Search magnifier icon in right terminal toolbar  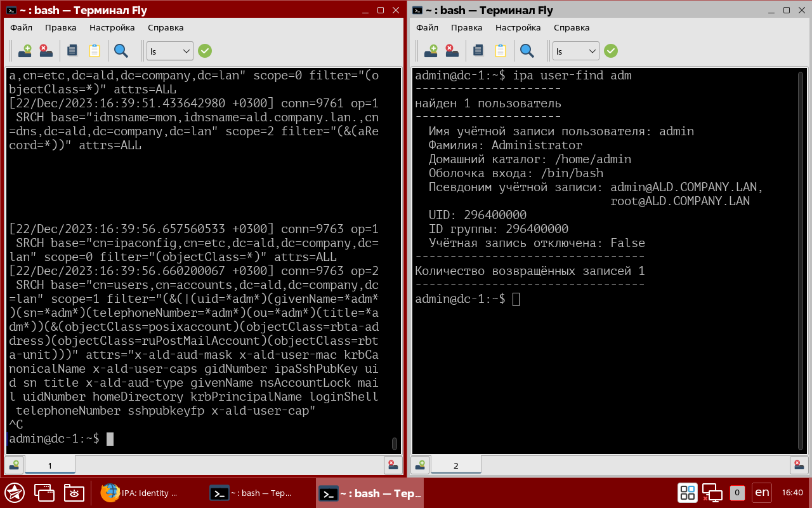527,51
